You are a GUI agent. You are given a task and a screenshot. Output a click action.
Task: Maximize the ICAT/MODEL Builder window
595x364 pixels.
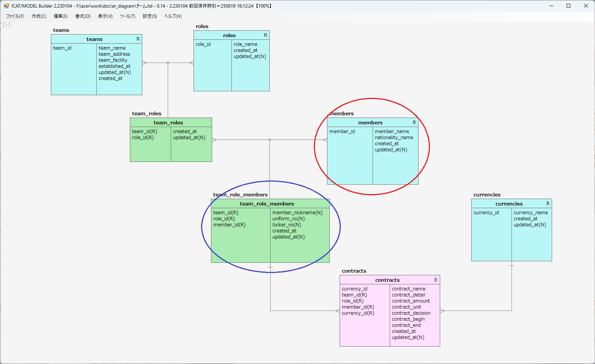tap(568, 6)
